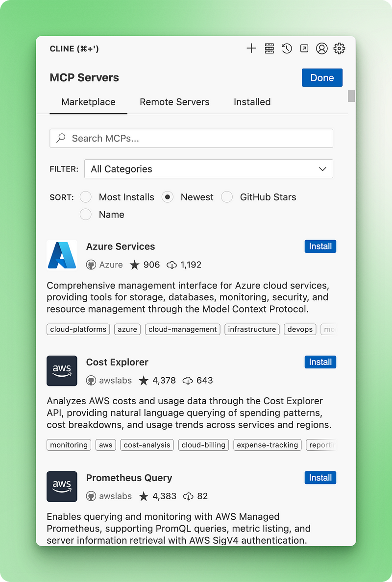
Task: Install the Cost Explorer server
Action: tap(320, 362)
